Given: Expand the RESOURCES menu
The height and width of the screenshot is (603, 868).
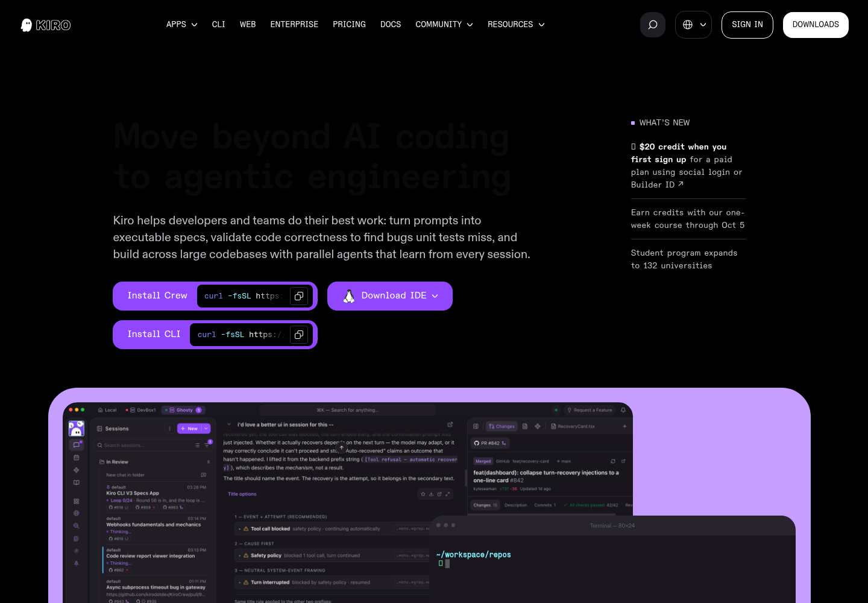Looking at the screenshot, I should [516, 25].
